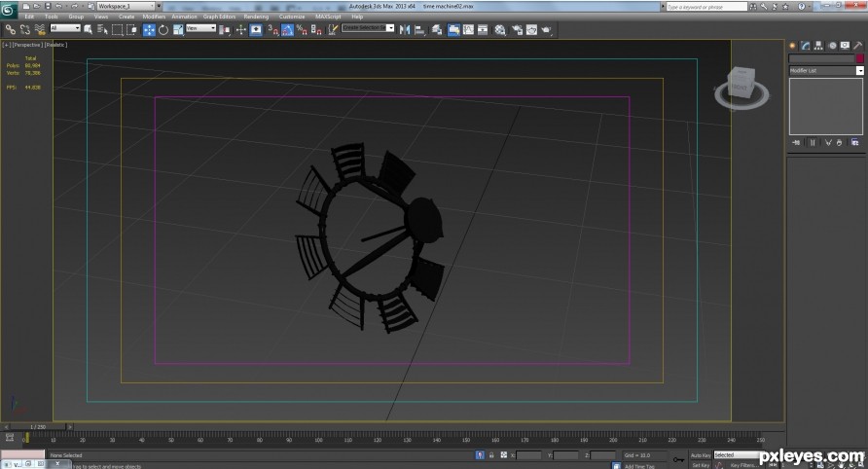
Task: Open the Graph Editors menu
Action: point(219,17)
